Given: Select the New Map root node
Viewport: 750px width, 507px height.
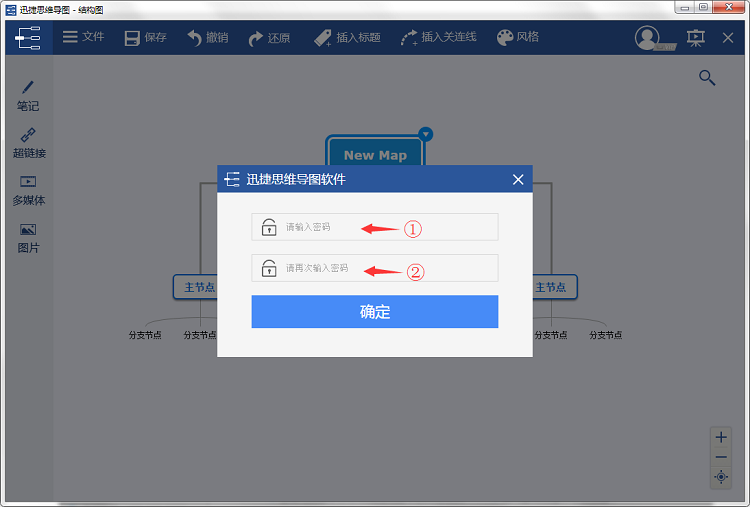Looking at the screenshot, I should 375,152.
